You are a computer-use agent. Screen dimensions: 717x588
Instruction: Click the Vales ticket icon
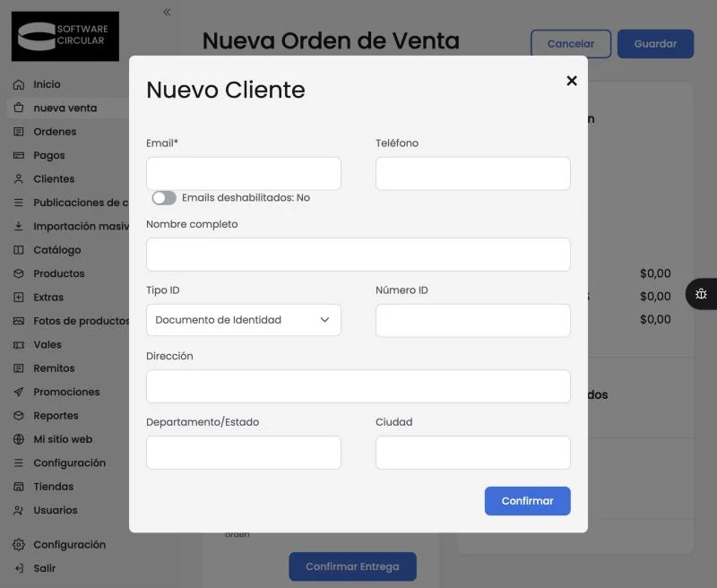tap(19, 345)
